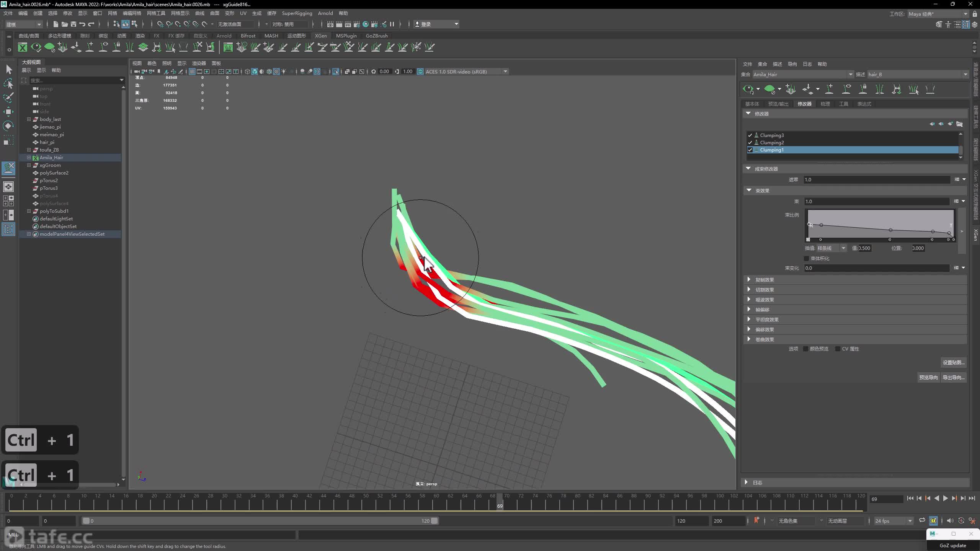Click the 遮罩 value input field
The image size is (980, 551).
click(x=877, y=180)
